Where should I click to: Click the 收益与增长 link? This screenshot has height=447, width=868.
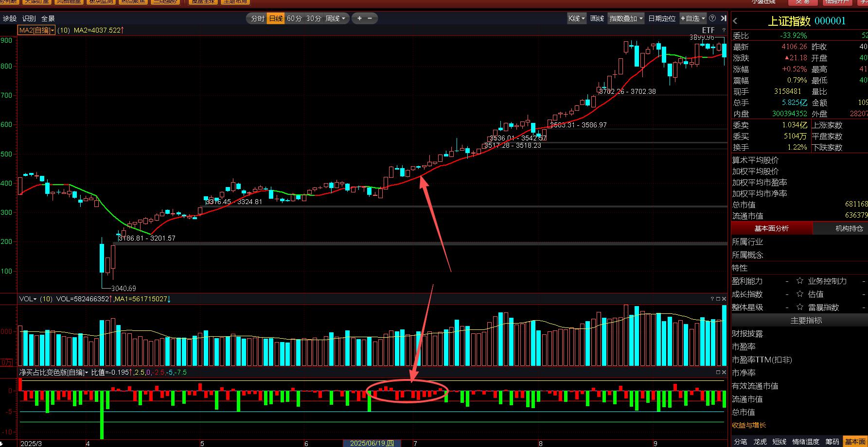749,425
